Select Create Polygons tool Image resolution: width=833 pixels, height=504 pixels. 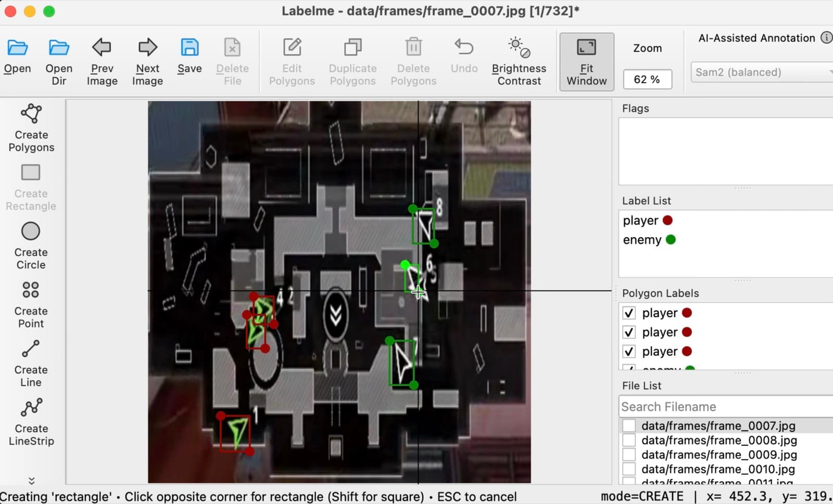31,128
